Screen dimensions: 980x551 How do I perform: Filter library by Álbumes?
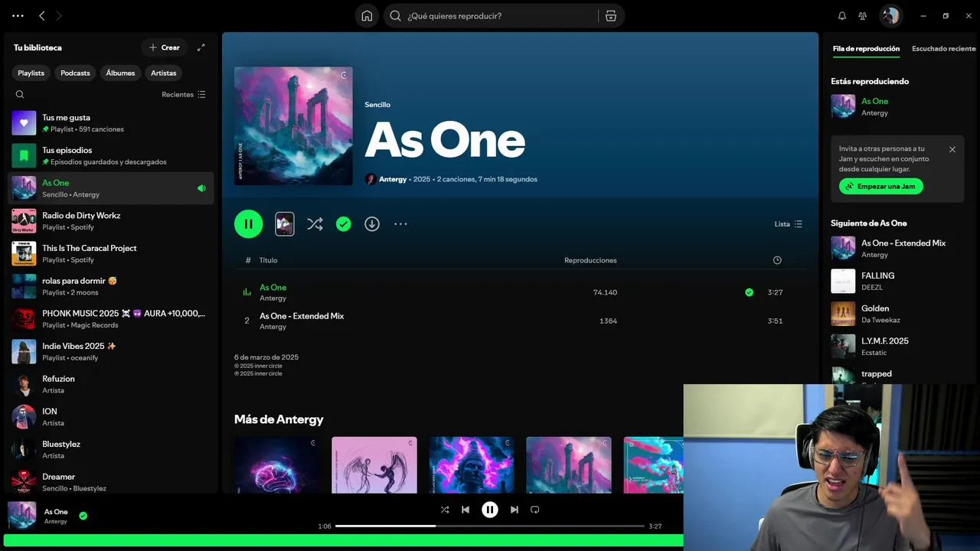click(x=120, y=73)
